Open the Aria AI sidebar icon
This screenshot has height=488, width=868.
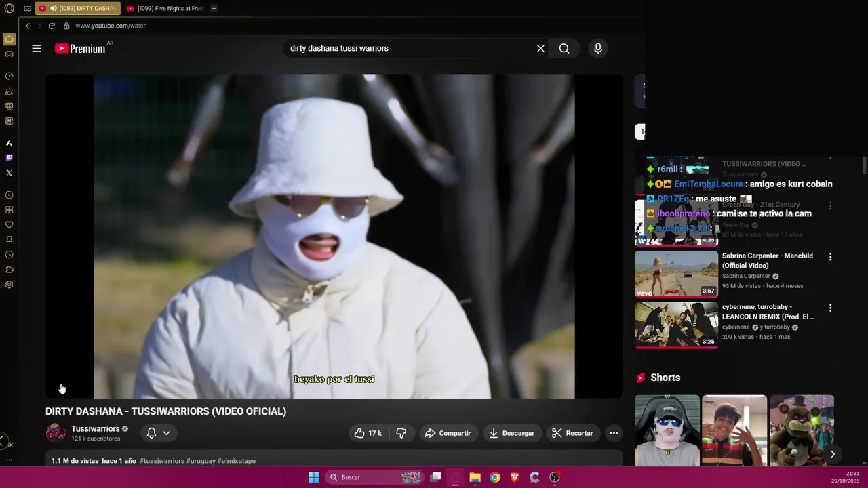tap(9, 143)
